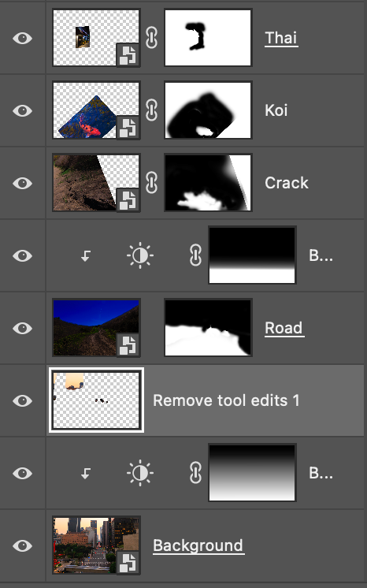Select the Road layer mask thumbnail

point(208,328)
